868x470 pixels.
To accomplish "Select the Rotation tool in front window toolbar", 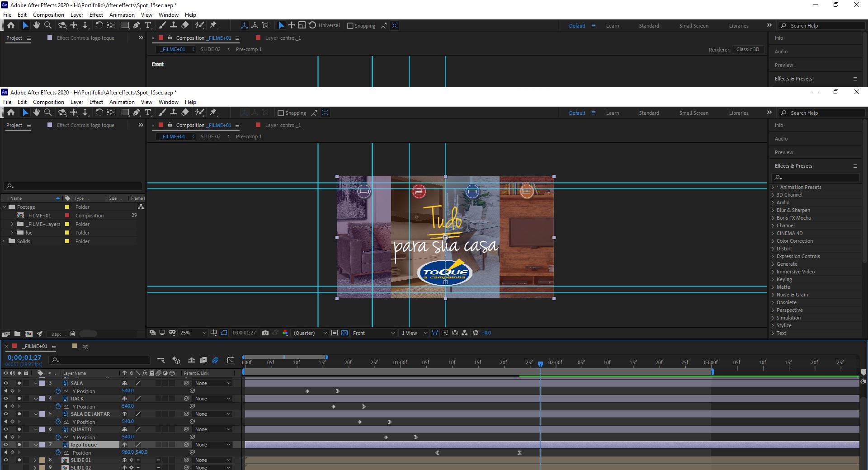I will (x=99, y=113).
